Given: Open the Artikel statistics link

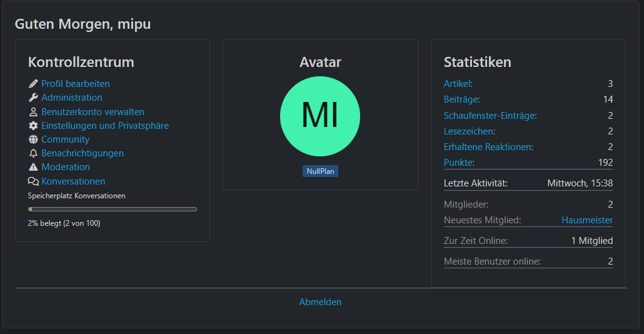Looking at the screenshot, I should coord(458,84).
